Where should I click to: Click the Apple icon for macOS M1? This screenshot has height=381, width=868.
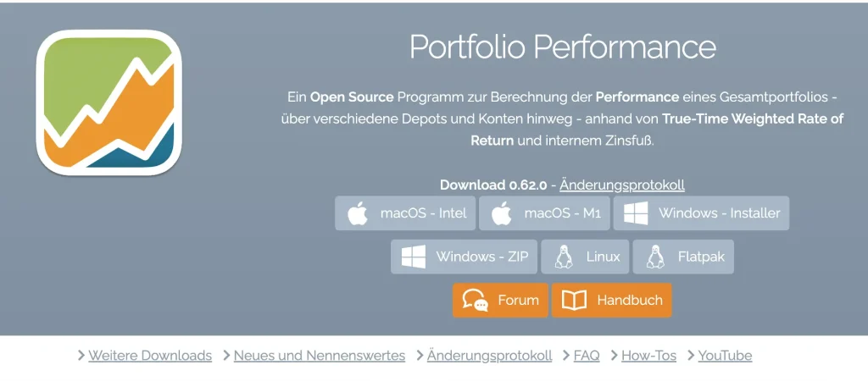tap(502, 213)
